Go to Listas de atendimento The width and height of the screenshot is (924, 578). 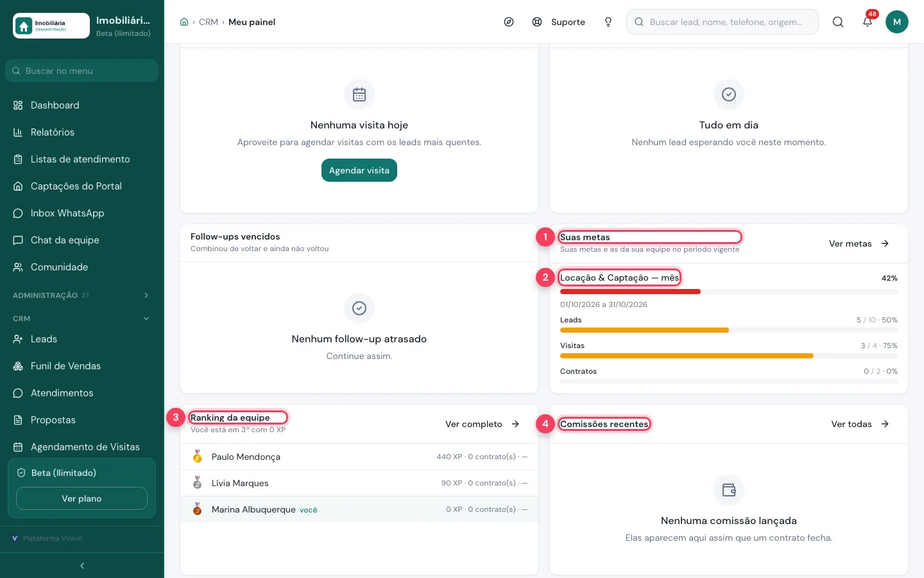(x=82, y=159)
